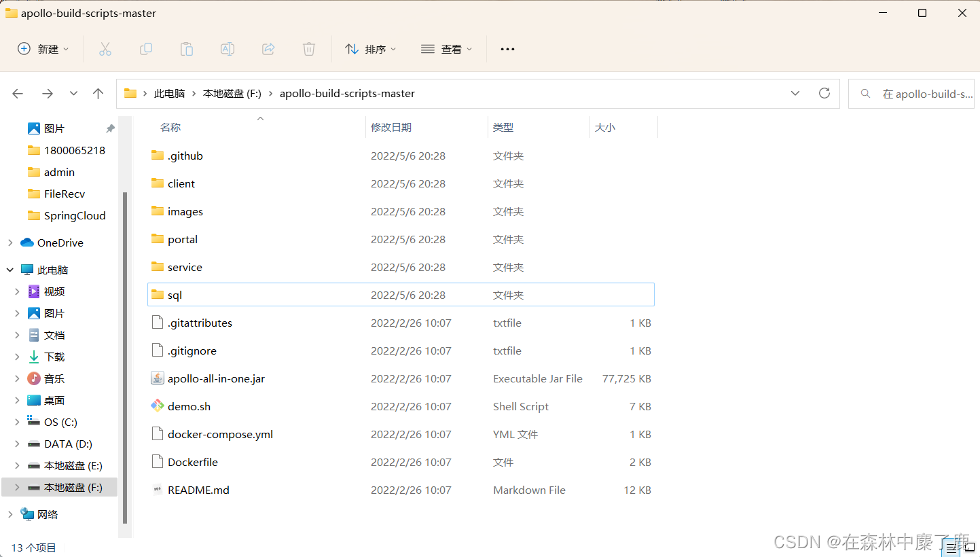This screenshot has width=980, height=557.
Task: Click the pinned Pictures (图片) quick access icon
Action: (x=34, y=128)
